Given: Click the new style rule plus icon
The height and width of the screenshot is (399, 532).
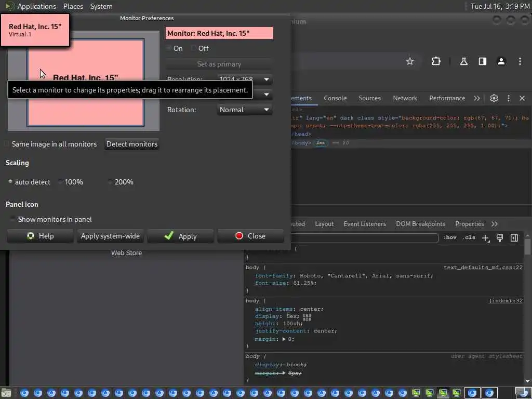Looking at the screenshot, I should (x=486, y=238).
